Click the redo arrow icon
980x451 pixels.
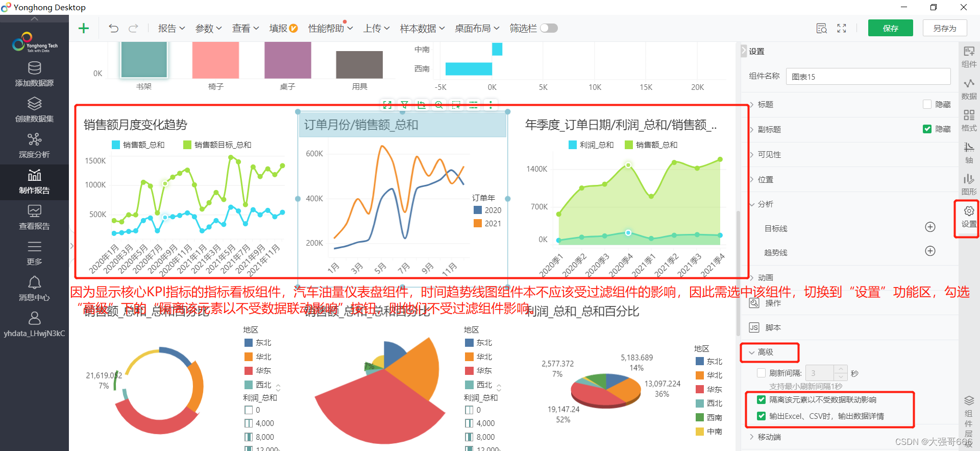pyautogui.click(x=133, y=28)
